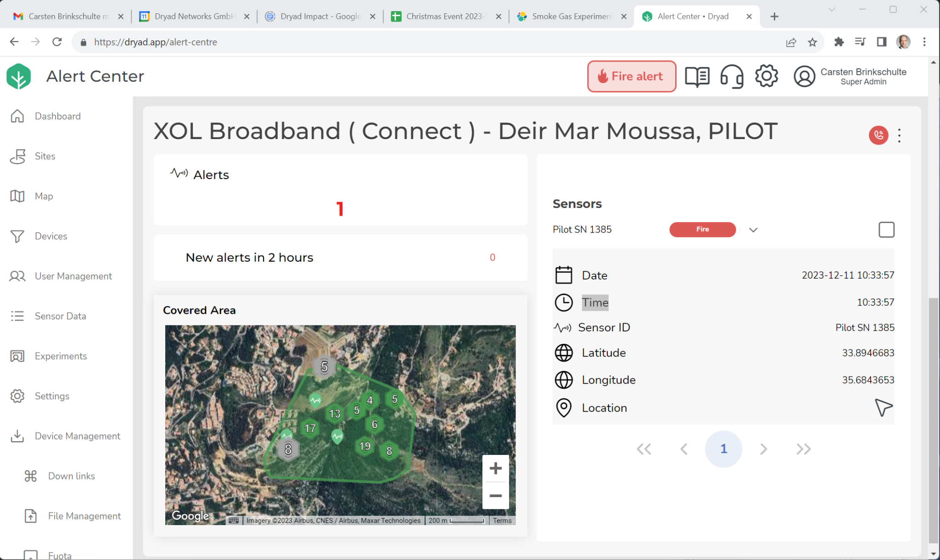Click the Dryad leaf logo
The height and width of the screenshot is (560, 940).
(19, 76)
